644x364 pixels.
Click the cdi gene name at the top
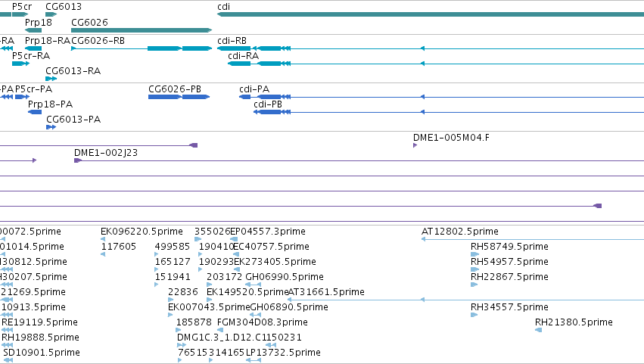coord(223,7)
